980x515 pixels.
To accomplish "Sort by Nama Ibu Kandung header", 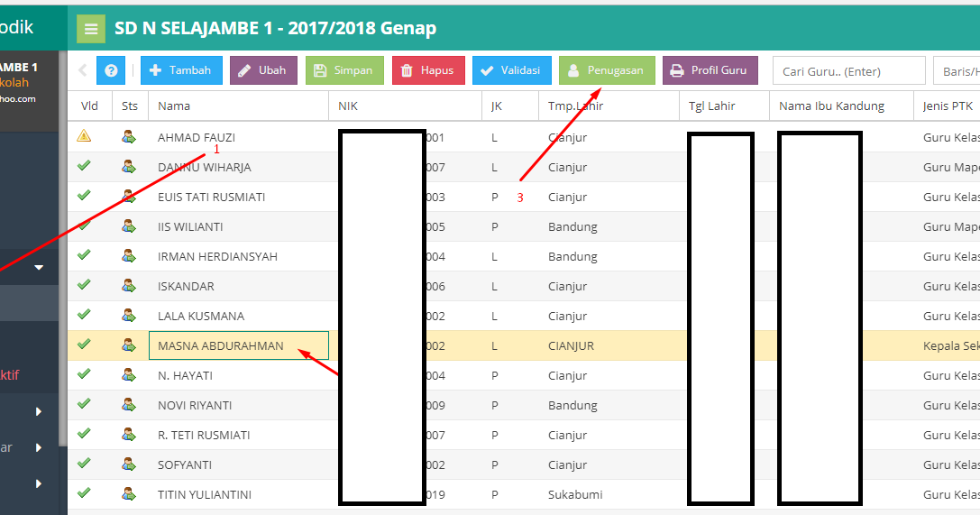I will [841, 106].
